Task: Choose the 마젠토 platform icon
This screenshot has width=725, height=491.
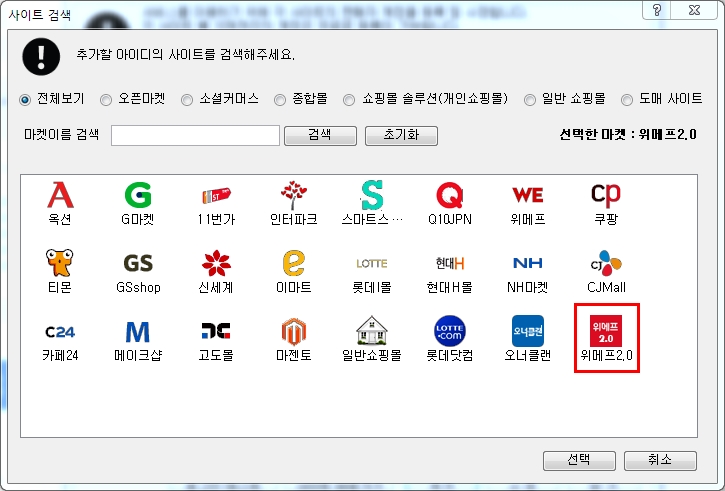Action: tap(294, 332)
